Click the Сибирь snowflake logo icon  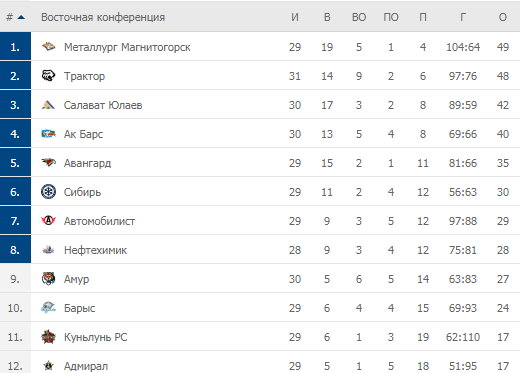48,192
